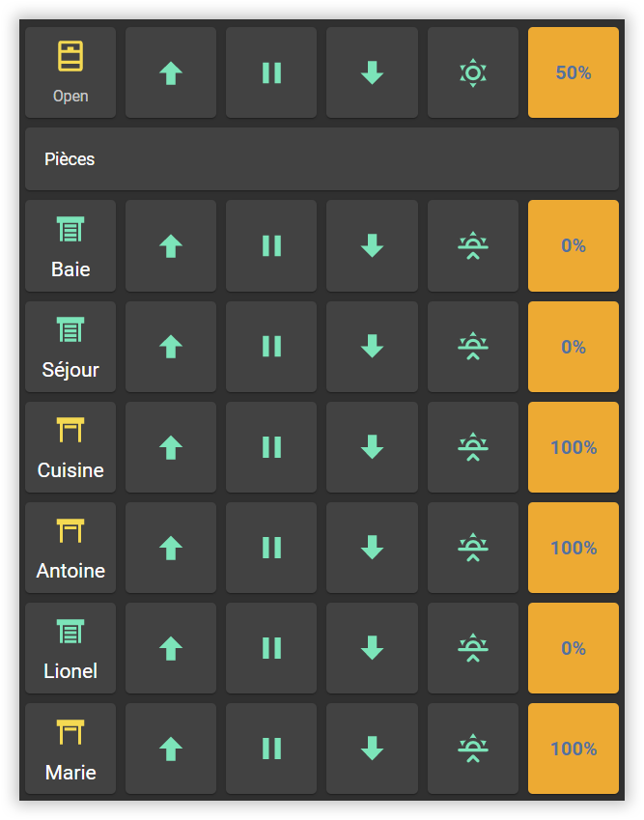The width and height of the screenshot is (644, 820).
Task: Lower the Cuisine shutter with down arrow
Action: coord(372,447)
